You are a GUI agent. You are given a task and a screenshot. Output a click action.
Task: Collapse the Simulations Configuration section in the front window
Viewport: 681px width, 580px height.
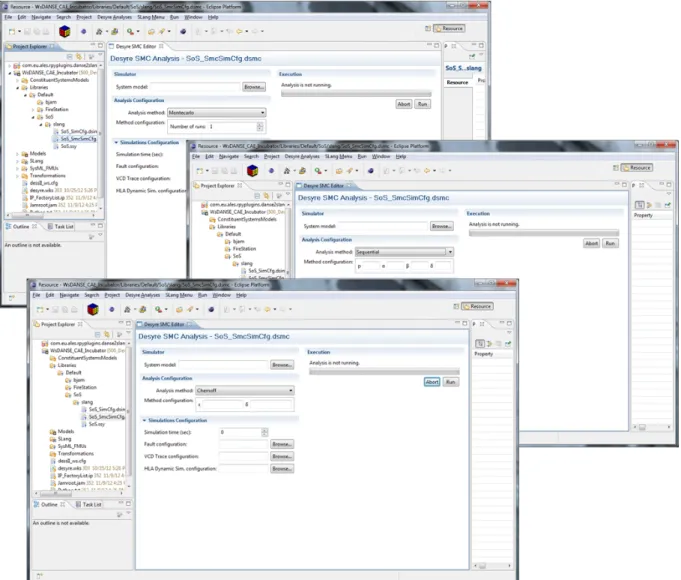click(144, 420)
